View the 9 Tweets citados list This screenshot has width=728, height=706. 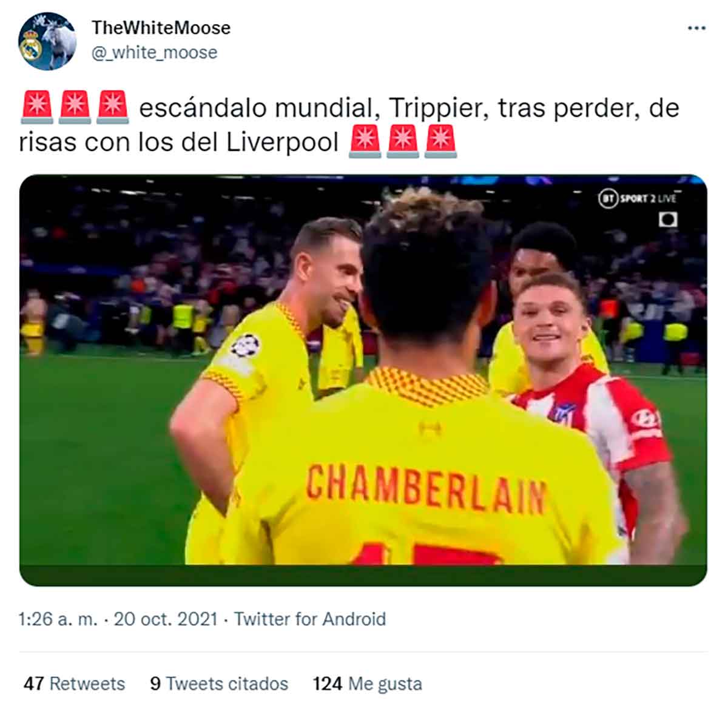coord(219,684)
